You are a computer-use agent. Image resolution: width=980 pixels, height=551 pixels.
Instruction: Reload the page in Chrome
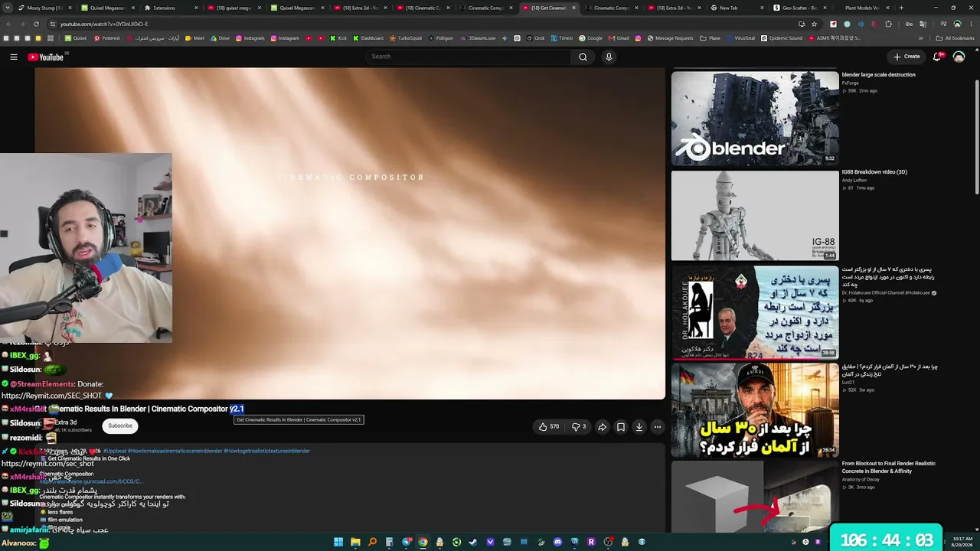pyautogui.click(x=36, y=24)
